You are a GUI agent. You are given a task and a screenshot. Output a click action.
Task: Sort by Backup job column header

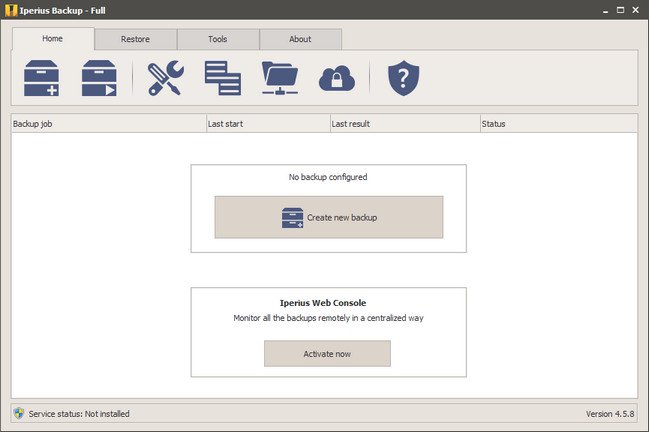coord(108,124)
